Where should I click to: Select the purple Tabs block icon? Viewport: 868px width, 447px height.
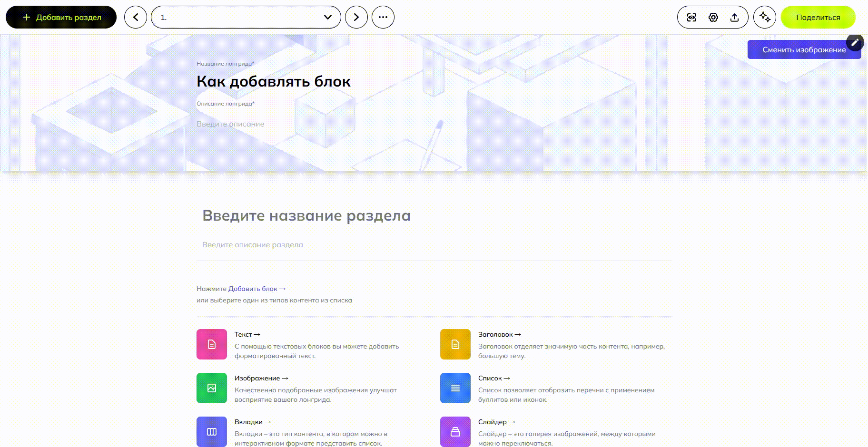[212, 432]
